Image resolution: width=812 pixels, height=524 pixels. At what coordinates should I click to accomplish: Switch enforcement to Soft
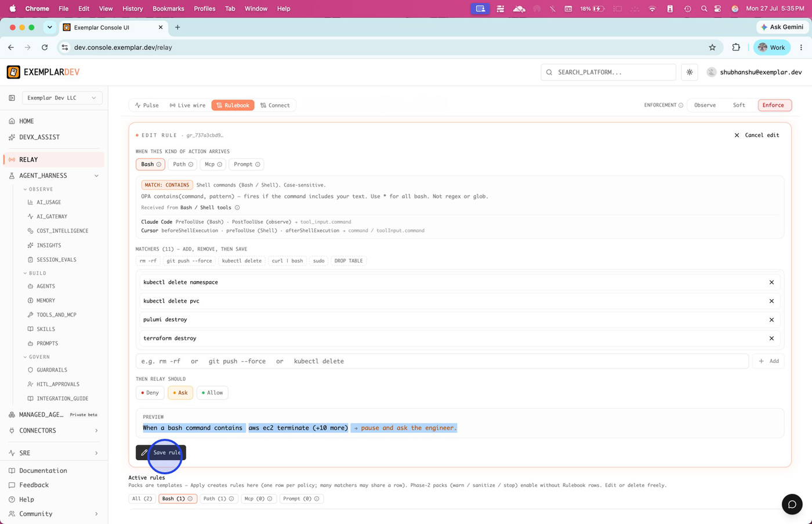(739, 105)
